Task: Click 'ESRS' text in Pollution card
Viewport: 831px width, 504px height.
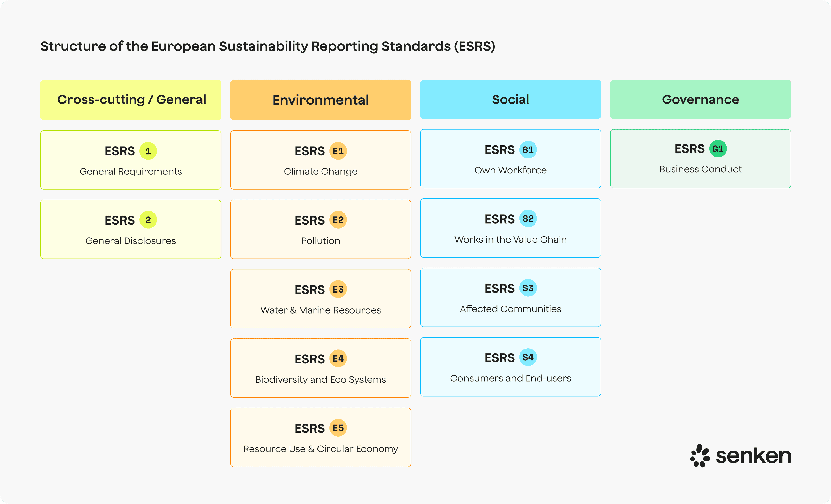Action: (x=310, y=221)
